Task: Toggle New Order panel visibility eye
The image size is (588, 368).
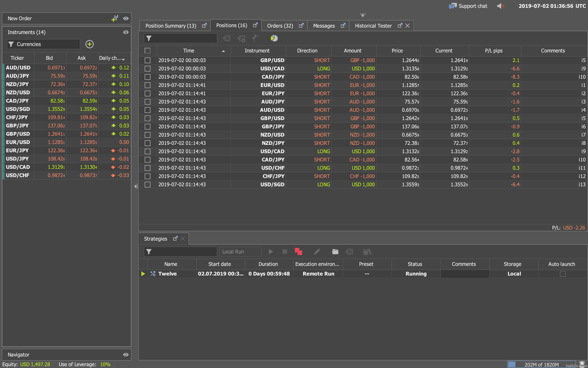Action: point(126,18)
